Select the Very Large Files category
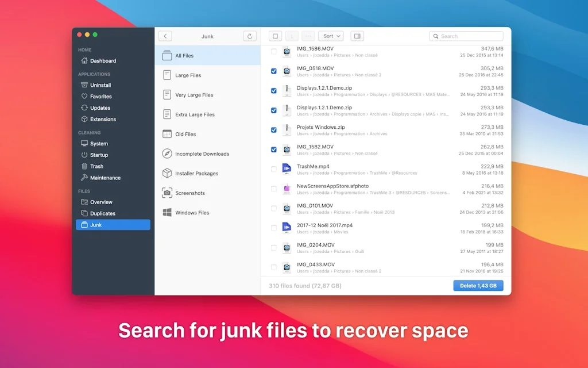This screenshot has width=588, height=368. point(194,95)
